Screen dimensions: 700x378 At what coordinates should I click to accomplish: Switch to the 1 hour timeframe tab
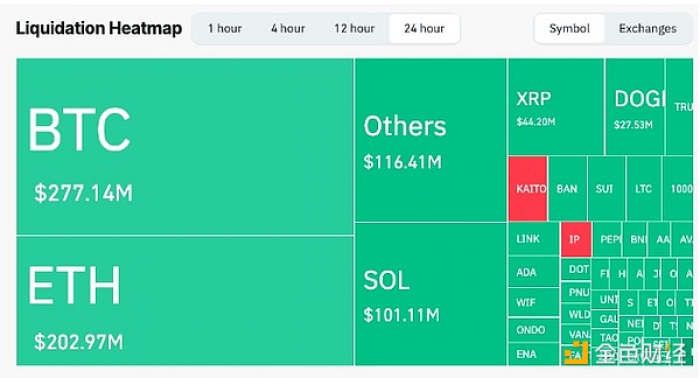pos(225,29)
